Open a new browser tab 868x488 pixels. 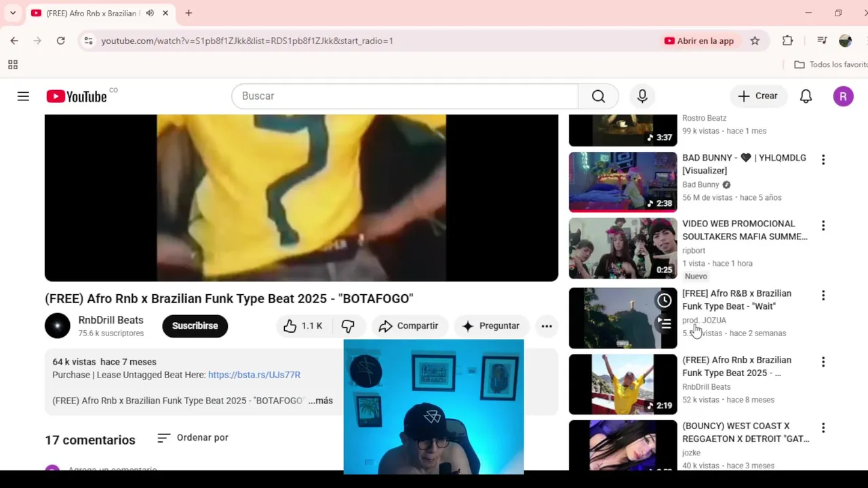(x=189, y=13)
